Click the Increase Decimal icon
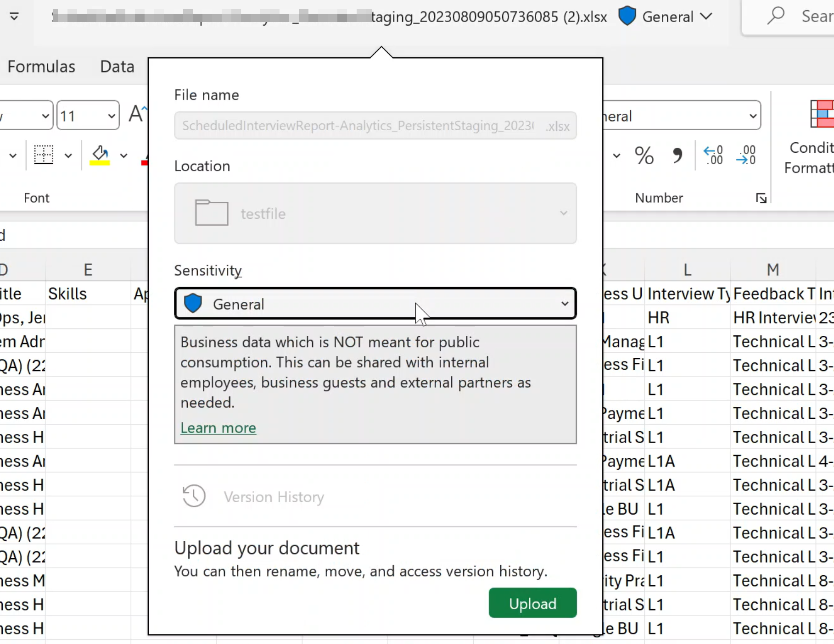The image size is (834, 644). [713, 155]
